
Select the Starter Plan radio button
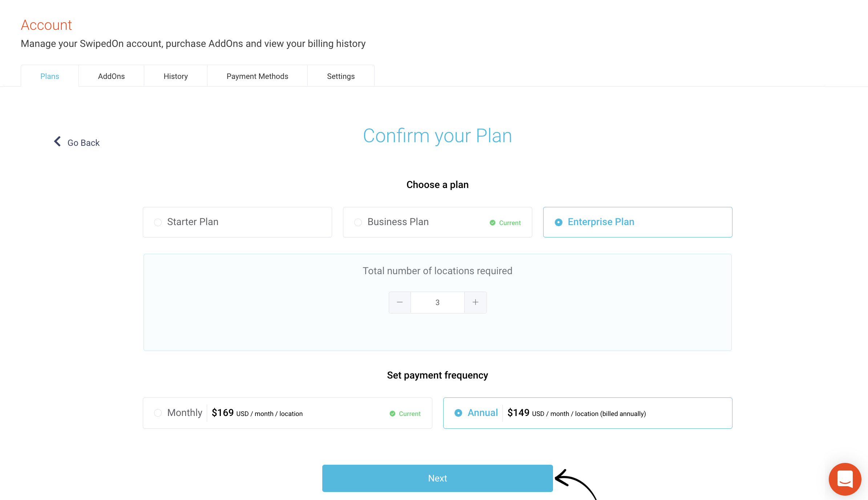(x=158, y=222)
